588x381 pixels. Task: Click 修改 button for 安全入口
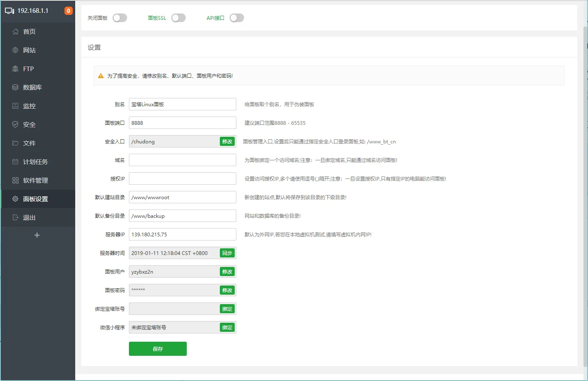(x=227, y=141)
